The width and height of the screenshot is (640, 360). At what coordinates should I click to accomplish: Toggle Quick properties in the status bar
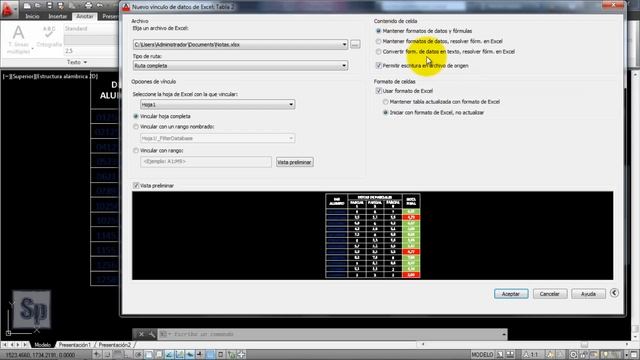click(220, 354)
